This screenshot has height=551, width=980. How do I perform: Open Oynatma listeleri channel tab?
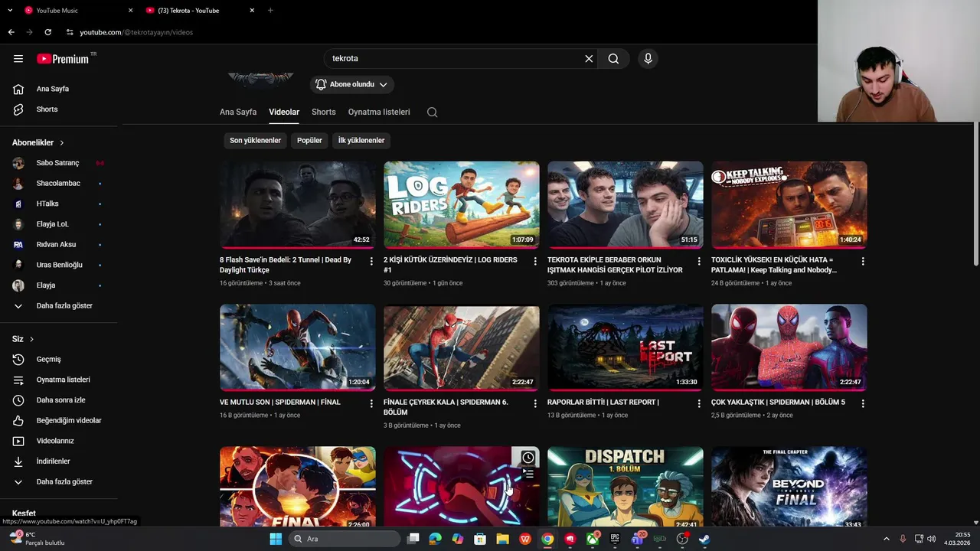tap(379, 112)
